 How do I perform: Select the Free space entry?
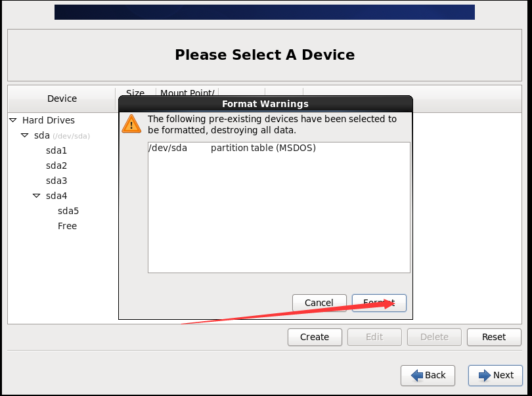coord(67,226)
